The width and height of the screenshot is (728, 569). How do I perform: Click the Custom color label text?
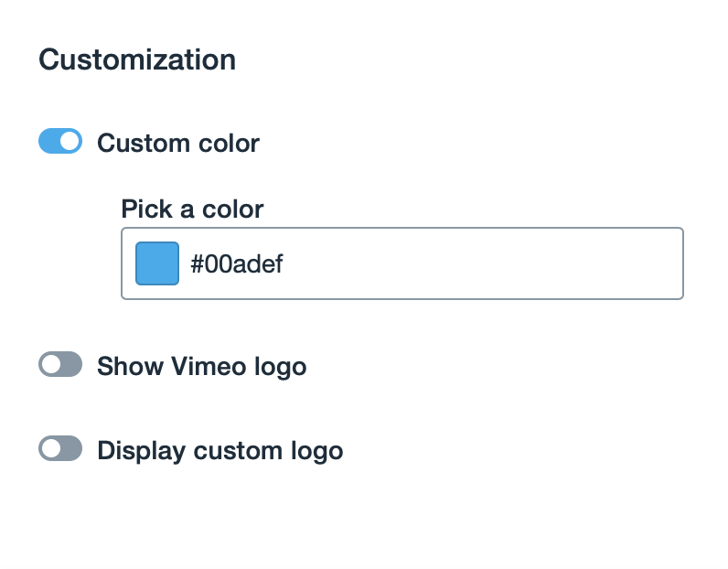tap(178, 144)
